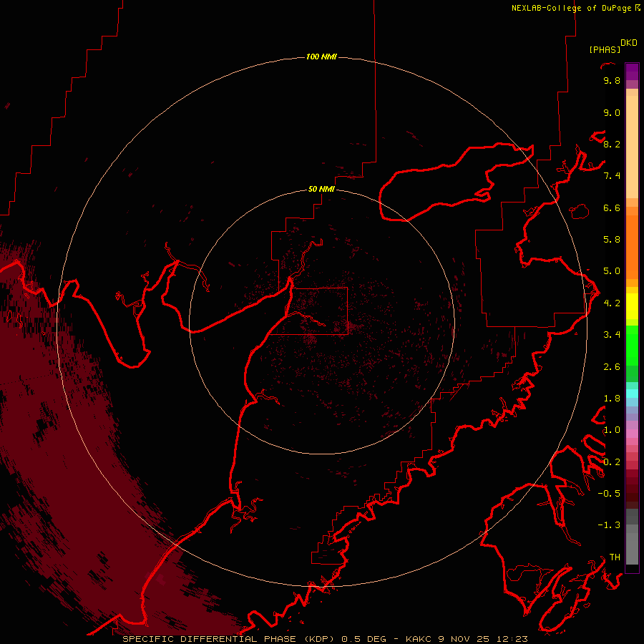Screen dimensions: 644x644
Task: Select the 50 NMI range ring label
Action: click(x=321, y=189)
